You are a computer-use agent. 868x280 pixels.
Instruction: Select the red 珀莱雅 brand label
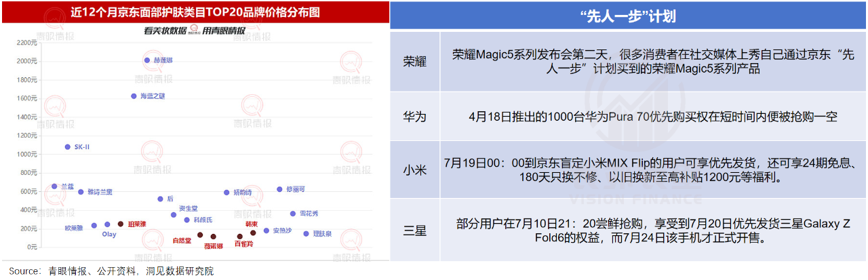click(137, 224)
